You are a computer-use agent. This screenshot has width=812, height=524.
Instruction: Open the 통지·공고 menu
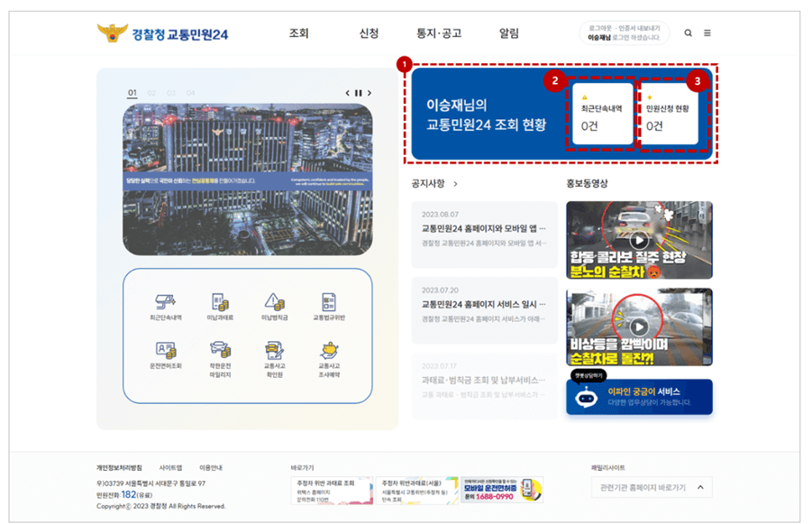(x=439, y=33)
